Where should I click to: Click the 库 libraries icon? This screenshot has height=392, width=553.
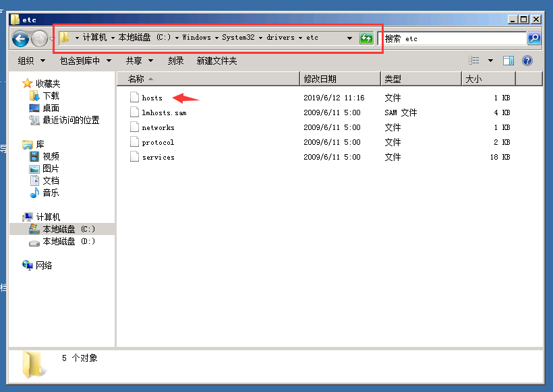coord(28,144)
